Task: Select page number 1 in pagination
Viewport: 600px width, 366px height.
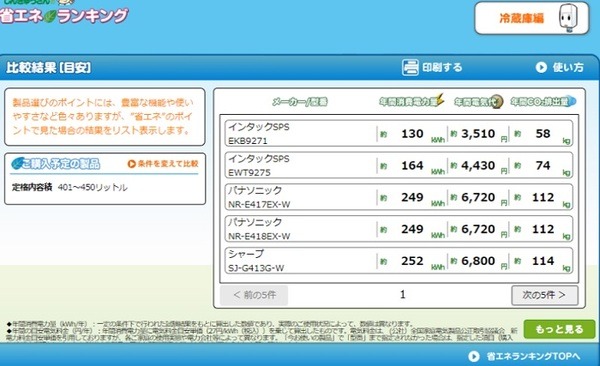Action: (403, 294)
